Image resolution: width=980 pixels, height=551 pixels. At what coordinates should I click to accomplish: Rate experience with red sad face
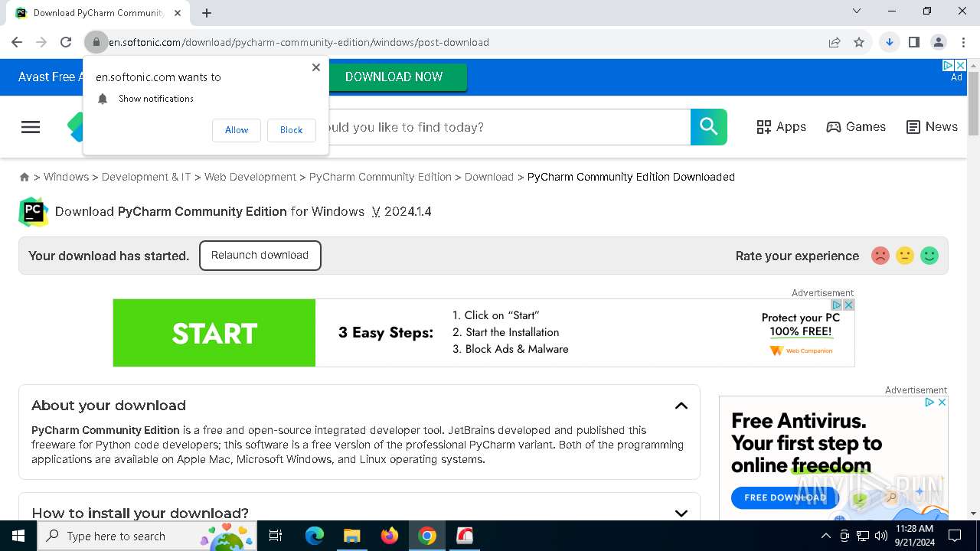click(880, 256)
